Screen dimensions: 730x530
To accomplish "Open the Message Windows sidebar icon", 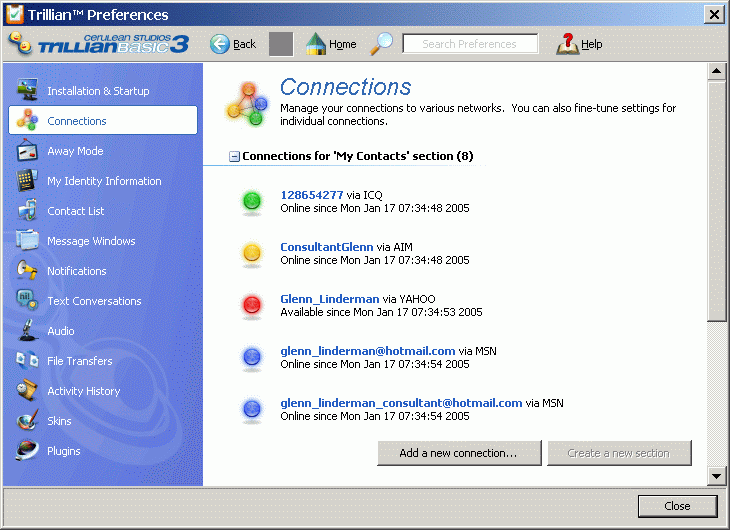I will click(x=27, y=240).
